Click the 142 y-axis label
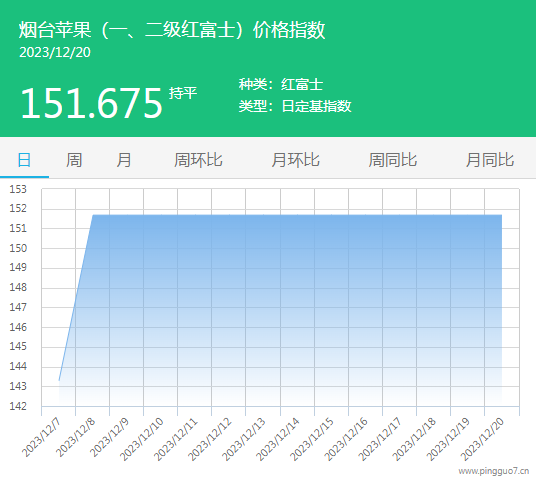The image size is (536, 482). point(18,406)
